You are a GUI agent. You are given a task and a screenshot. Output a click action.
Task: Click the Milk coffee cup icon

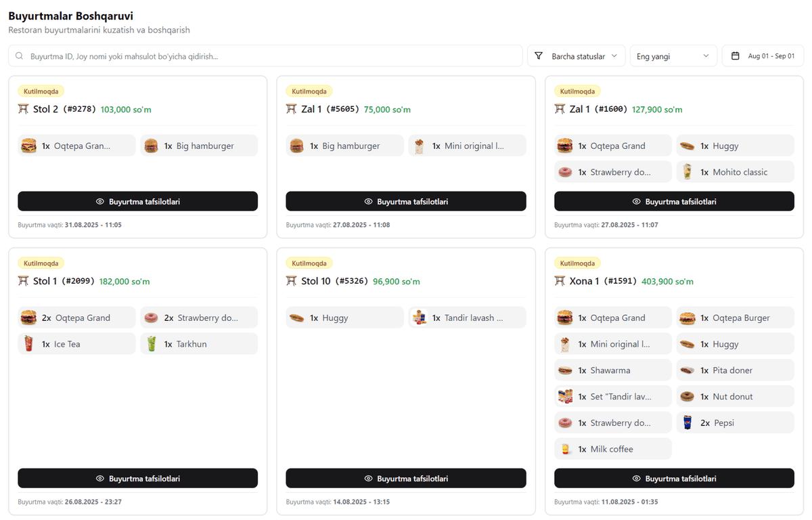click(564, 449)
